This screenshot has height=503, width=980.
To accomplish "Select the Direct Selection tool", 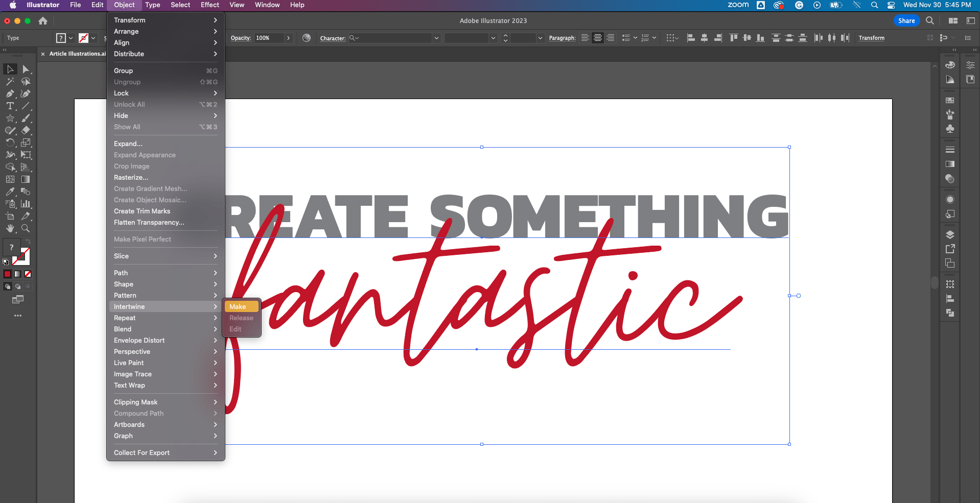I will coord(26,69).
